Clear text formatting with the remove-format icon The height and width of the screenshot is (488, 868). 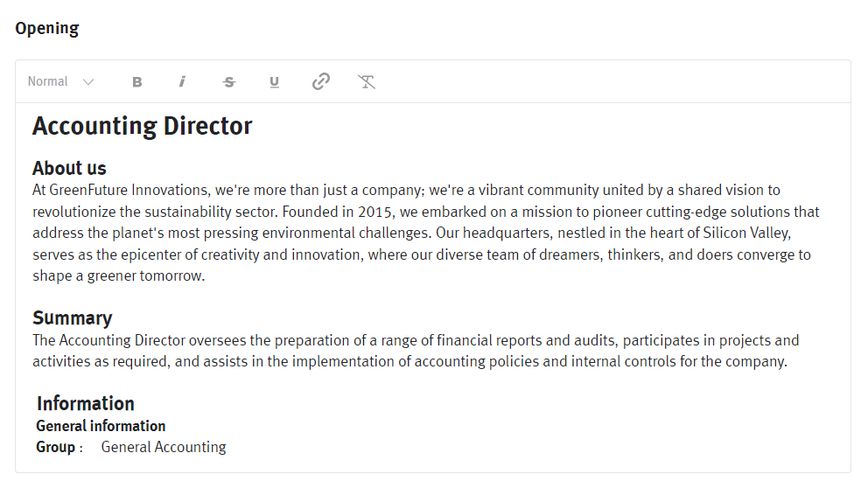[x=367, y=82]
